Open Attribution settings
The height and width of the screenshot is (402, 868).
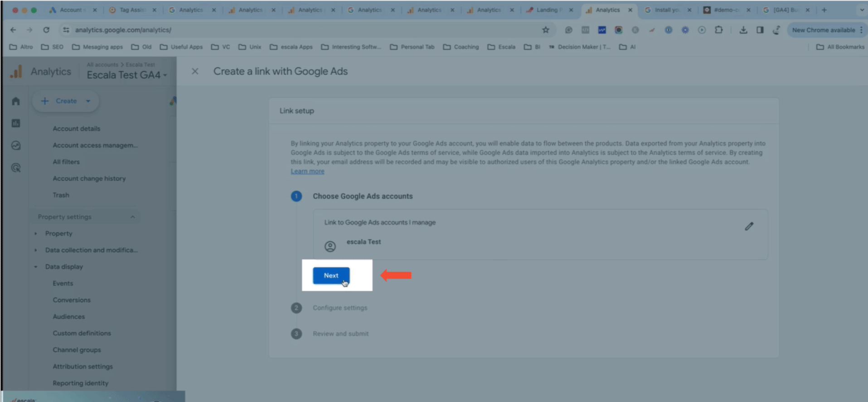click(82, 367)
